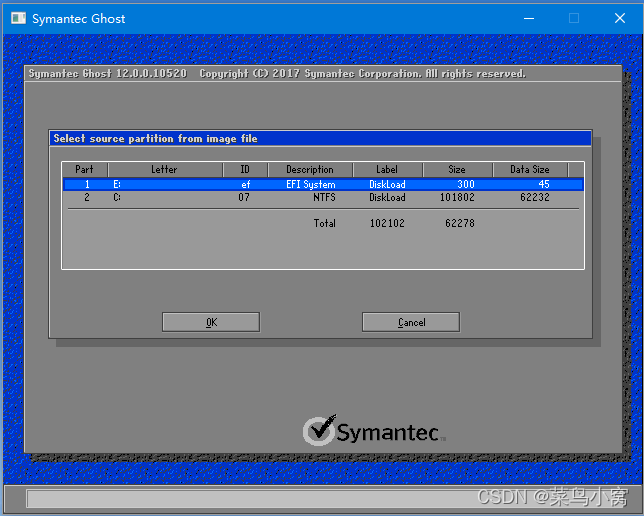The height and width of the screenshot is (516, 644).
Task: Click the Description column header
Action: pyautogui.click(x=310, y=169)
